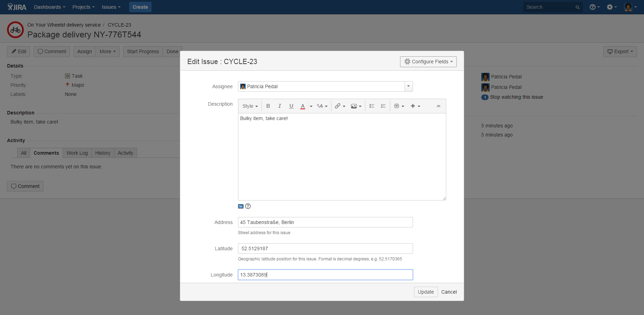
Task: Insert a numbered list in the description
Action: click(x=383, y=106)
